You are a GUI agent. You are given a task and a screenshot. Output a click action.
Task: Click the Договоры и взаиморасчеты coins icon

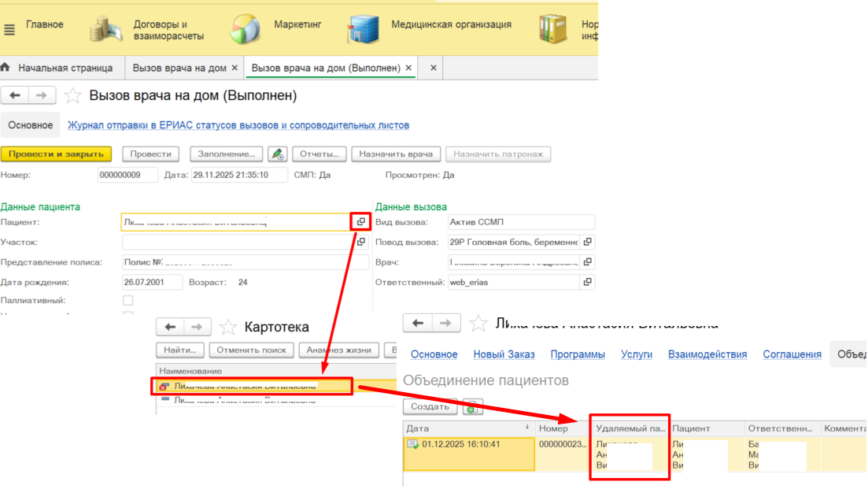click(105, 29)
